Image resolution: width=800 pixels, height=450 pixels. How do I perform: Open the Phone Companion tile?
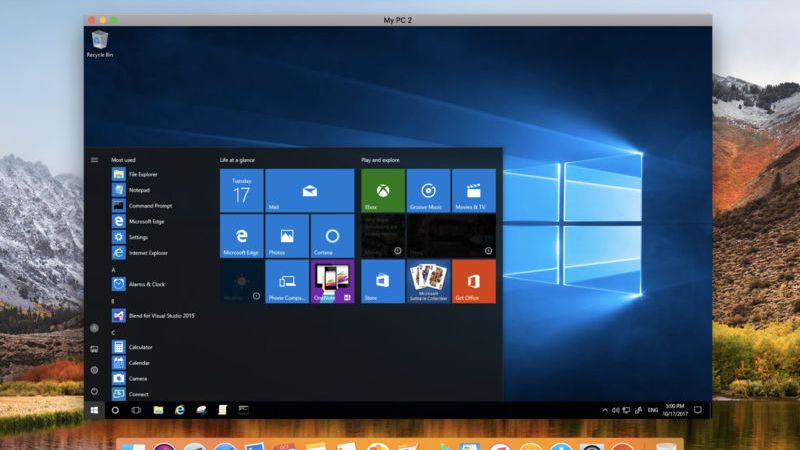pyautogui.click(x=287, y=281)
